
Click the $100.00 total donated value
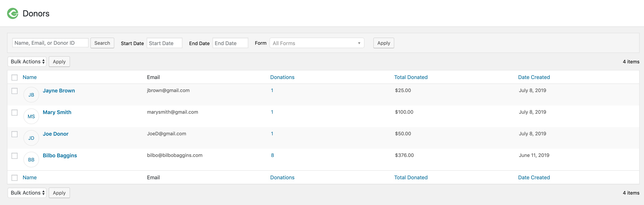point(404,112)
